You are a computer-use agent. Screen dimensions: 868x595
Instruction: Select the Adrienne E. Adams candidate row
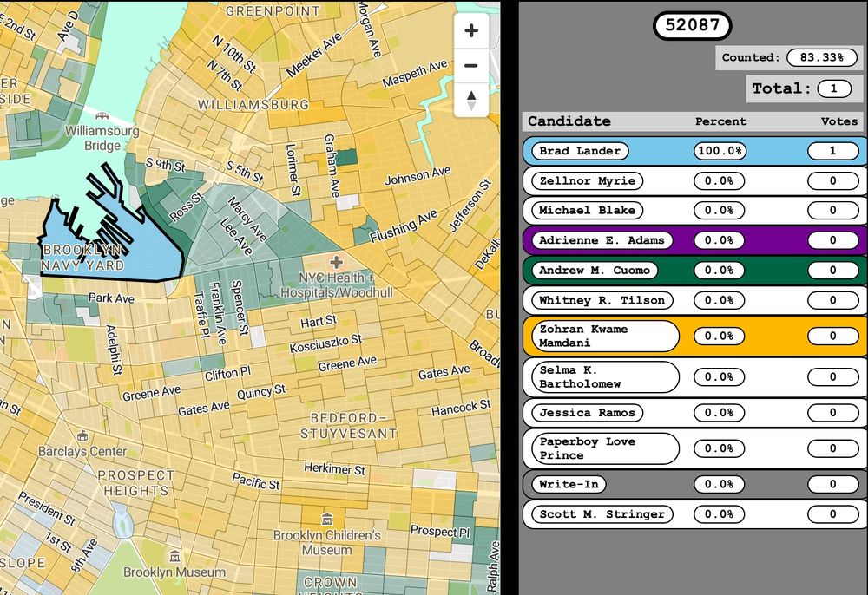pyautogui.click(x=694, y=240)
